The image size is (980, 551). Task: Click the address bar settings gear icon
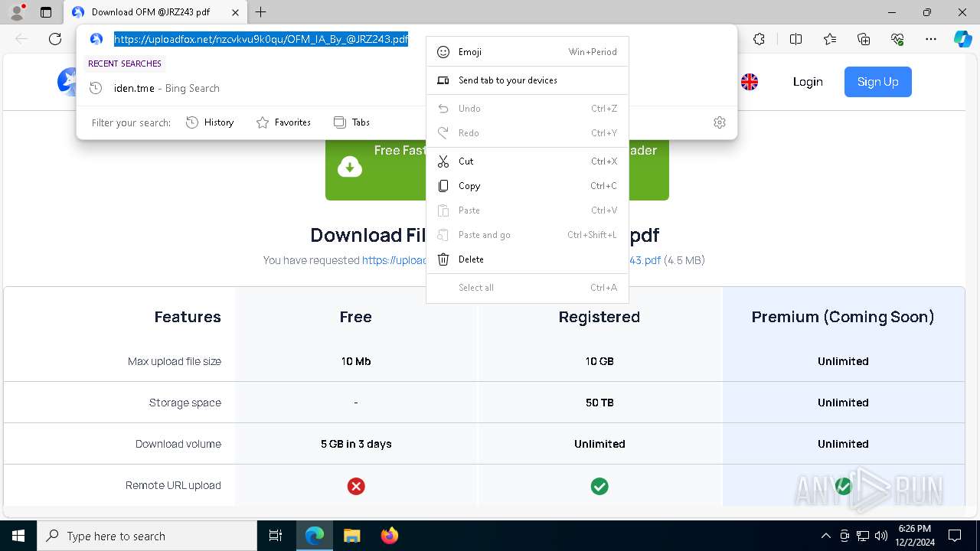(x=719, y=122)
